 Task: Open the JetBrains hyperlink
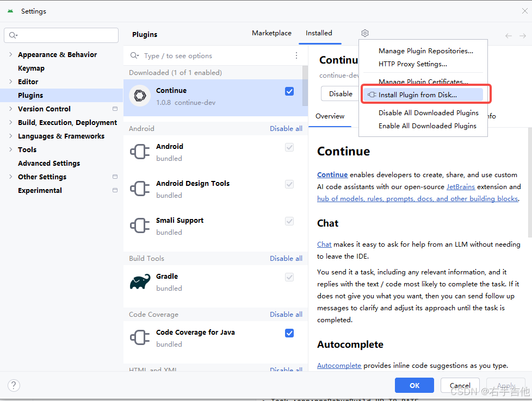460,187
